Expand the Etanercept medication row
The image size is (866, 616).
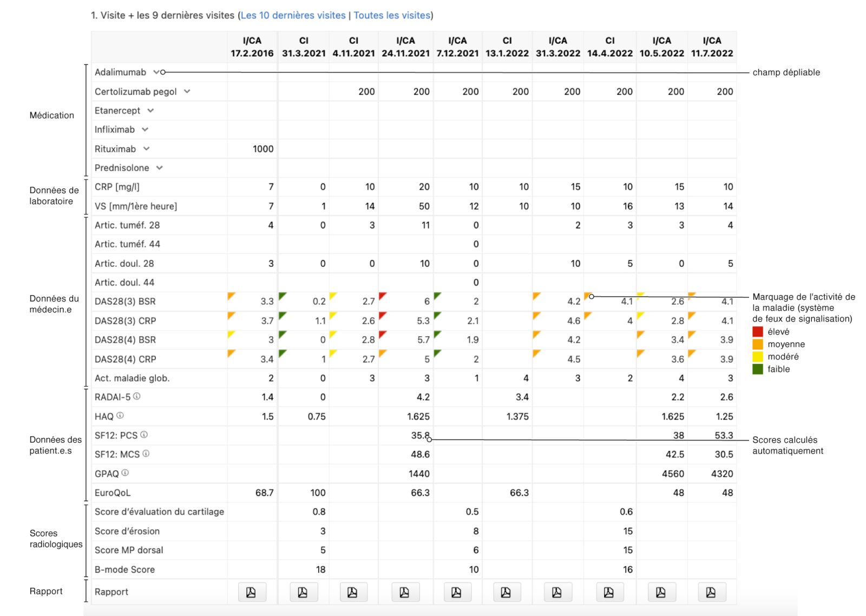pyautogui.click(x=150, y=110)
